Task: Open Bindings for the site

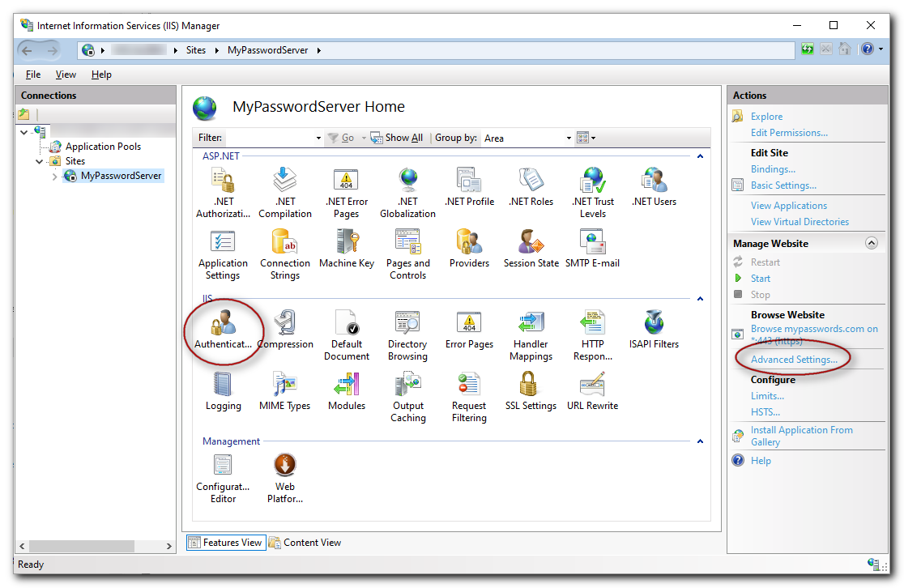Action: 773,169
